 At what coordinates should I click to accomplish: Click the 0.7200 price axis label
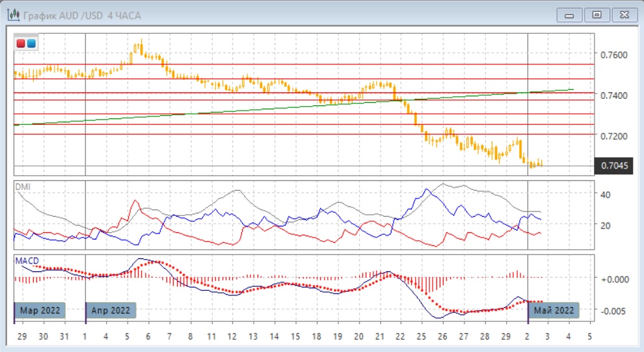(615, 136)
